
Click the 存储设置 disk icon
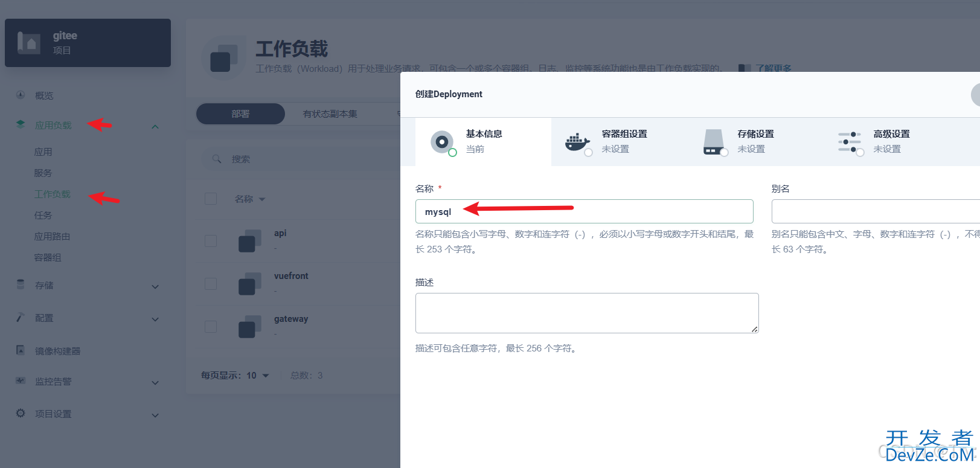(714, 143)
